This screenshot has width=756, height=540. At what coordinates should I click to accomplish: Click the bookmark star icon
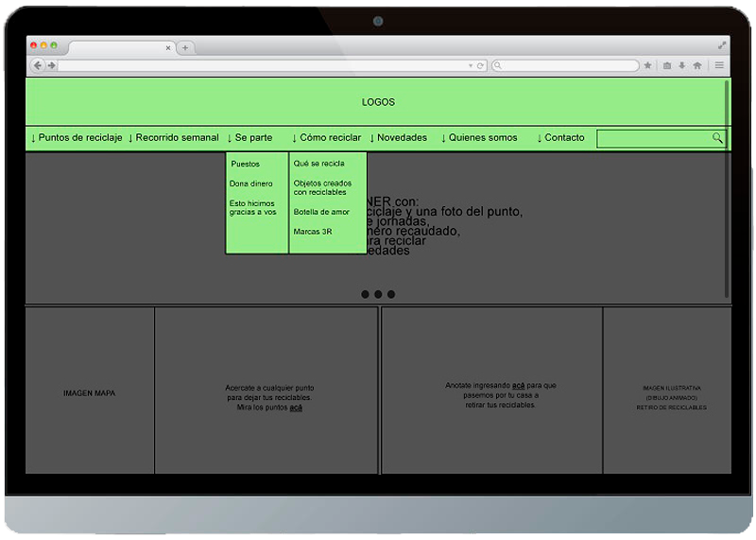coord(648,65)
